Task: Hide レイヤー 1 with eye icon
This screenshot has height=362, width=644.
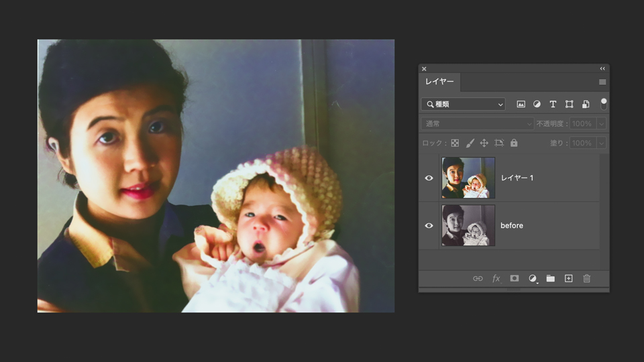Action: coord(429,178)
